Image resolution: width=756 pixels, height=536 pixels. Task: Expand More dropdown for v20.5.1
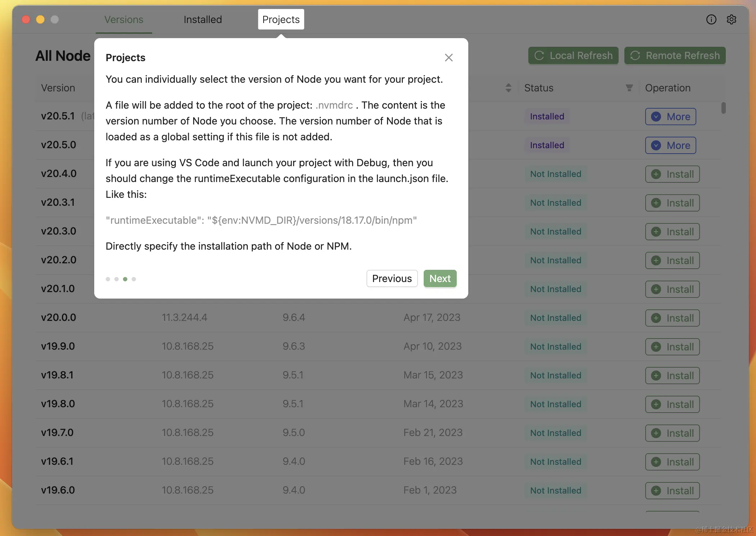(670, 117)
